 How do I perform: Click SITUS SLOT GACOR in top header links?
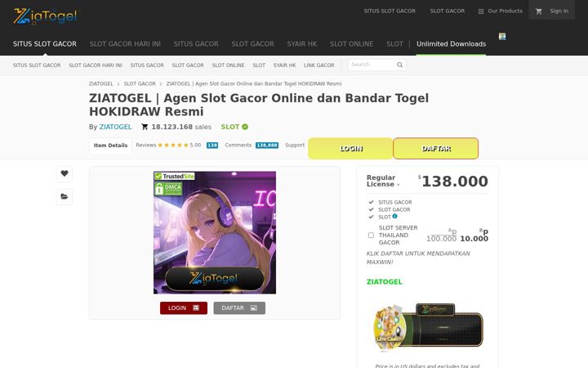tap(390, 11)
